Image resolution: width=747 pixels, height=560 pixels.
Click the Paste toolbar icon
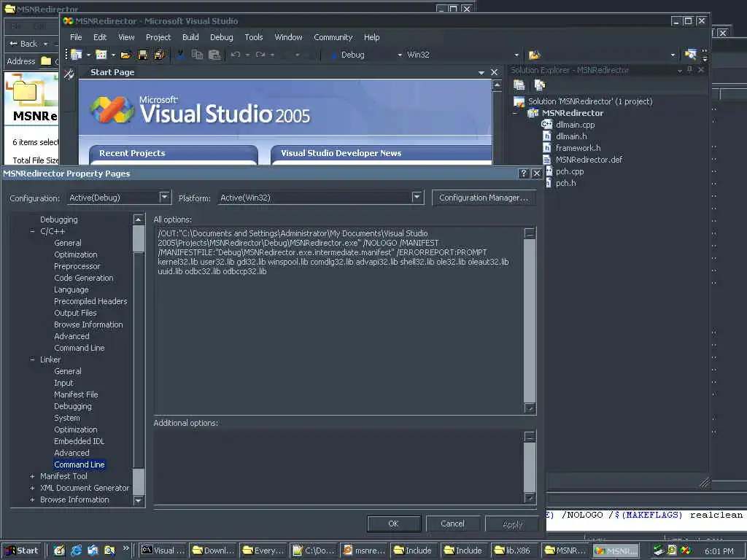coord(214,55)
